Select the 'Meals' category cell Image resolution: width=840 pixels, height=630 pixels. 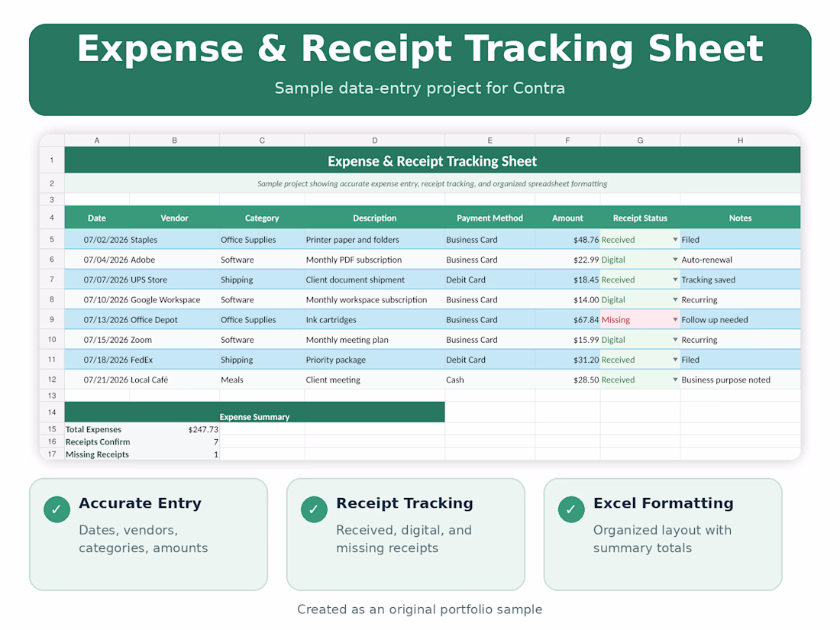pos(262,380)
